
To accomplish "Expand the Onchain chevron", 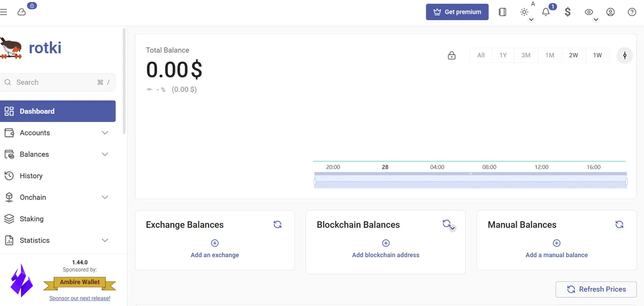I will pyautogui.click(x=105, y=197).
